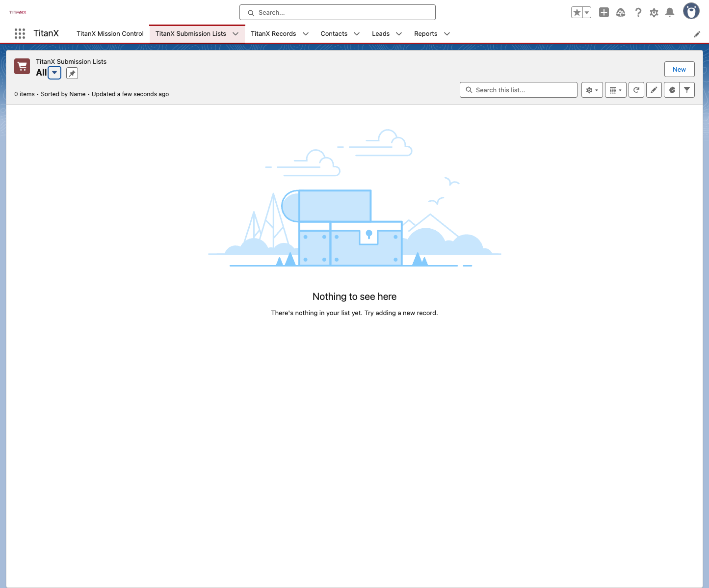709x588 pixels.
Task: Click the TitanX app name
Action: 46,33
